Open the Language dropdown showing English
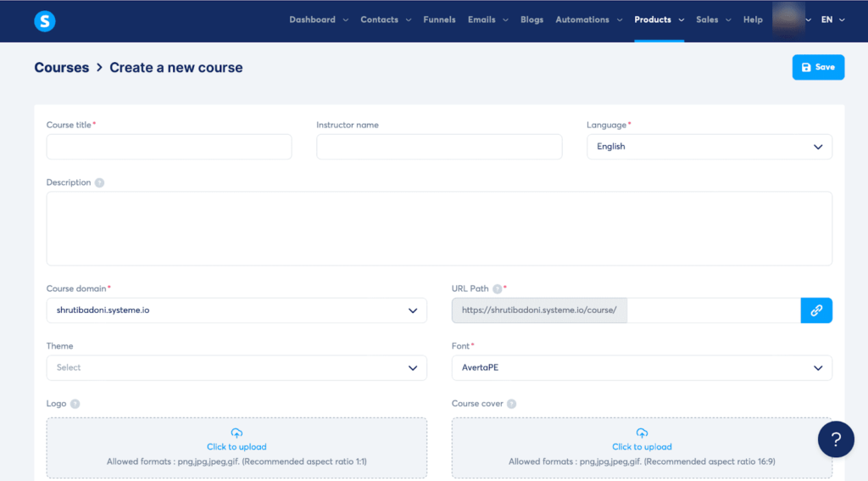This screenshot has height=481, width=868. coord(709,147)
